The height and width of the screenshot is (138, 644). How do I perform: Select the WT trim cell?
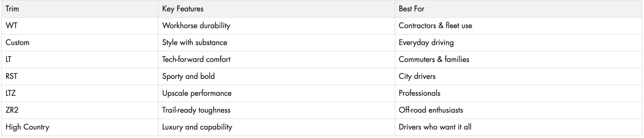pyautogui.click(x=11, y=26)
